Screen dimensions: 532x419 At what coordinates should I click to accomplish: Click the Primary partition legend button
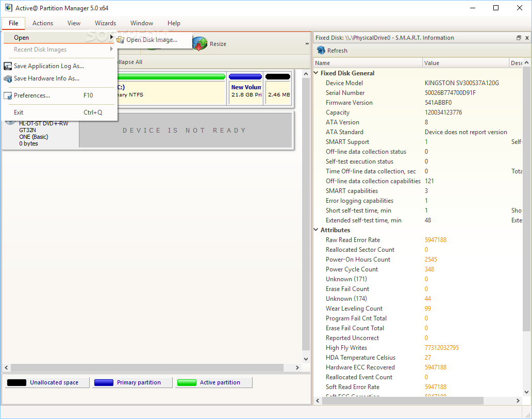tap(132, 382)
